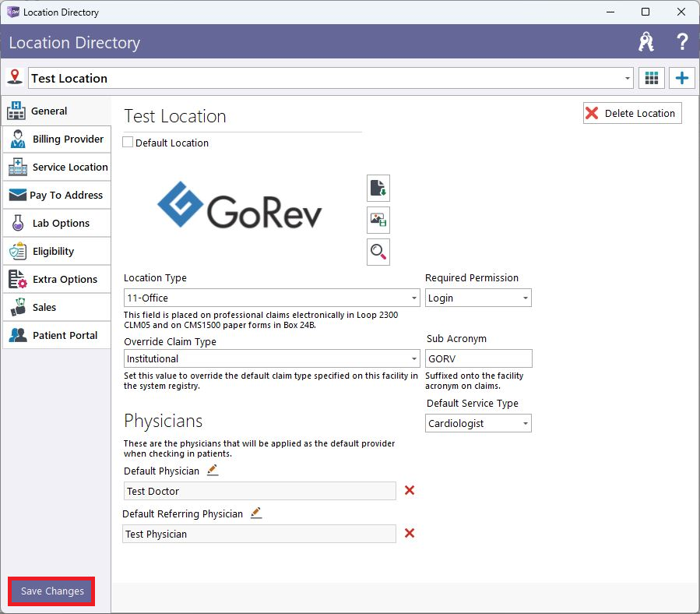Click the Default Service Type label
The width and height of the screenshot is (700, 614).
click(473, 403)
